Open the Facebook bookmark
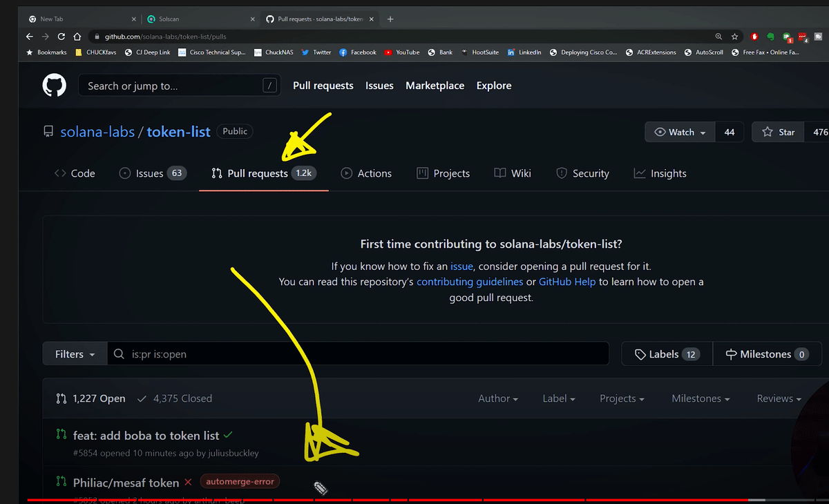Viewport: 829px width, 504px height. [x=358, y=52]
